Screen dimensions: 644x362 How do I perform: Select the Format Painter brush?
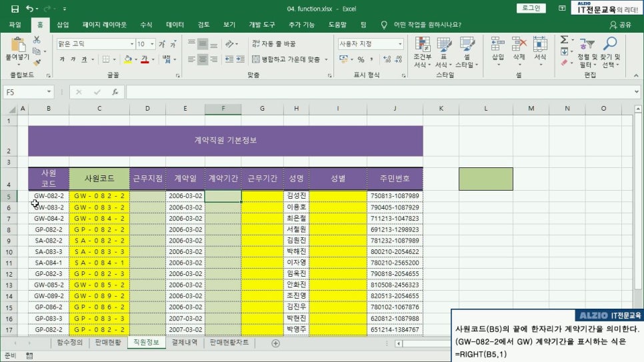[37, 63]
